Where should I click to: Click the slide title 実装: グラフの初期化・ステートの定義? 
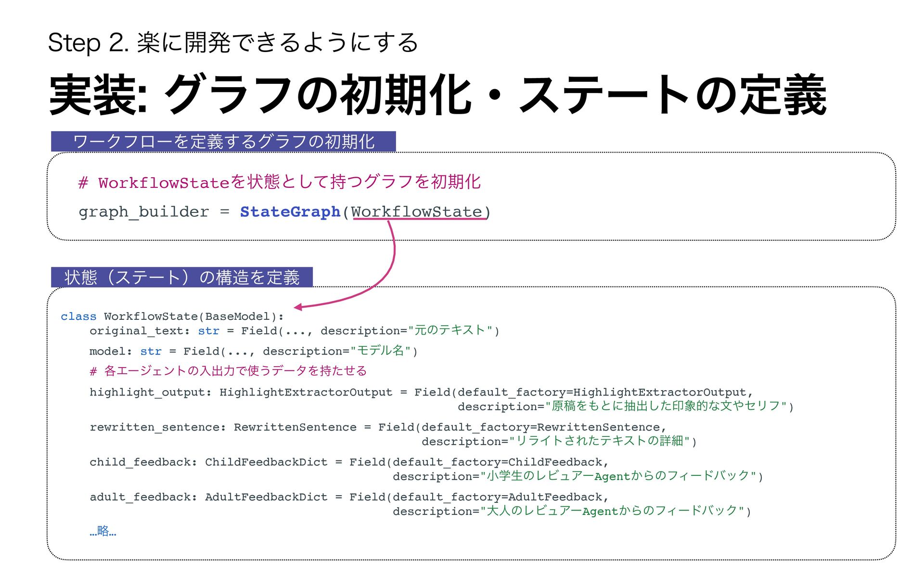coord(437,94)
